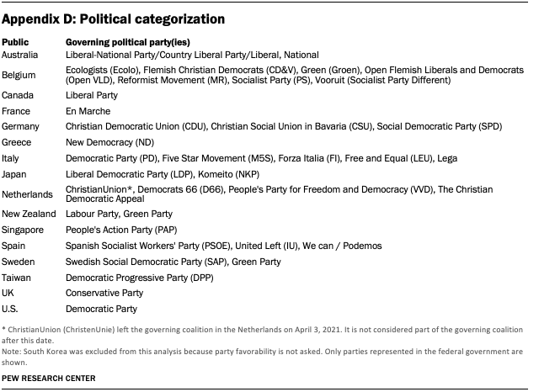Screen dimensions: 539x392
Task: Click the 'PEW RESEARCH CENTER' source label
Action: point(49,379)
